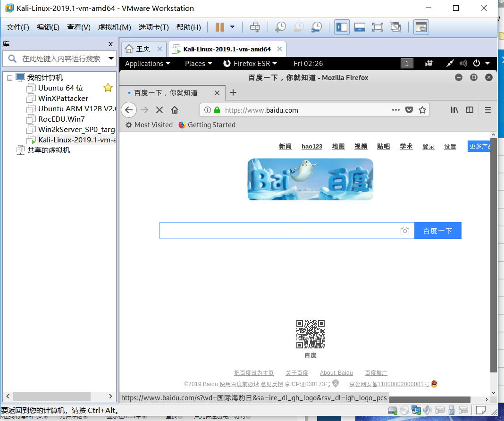Open the Most Visited bookmarks folder
This screenshot has height=421, width=504.
pos(149,125)
